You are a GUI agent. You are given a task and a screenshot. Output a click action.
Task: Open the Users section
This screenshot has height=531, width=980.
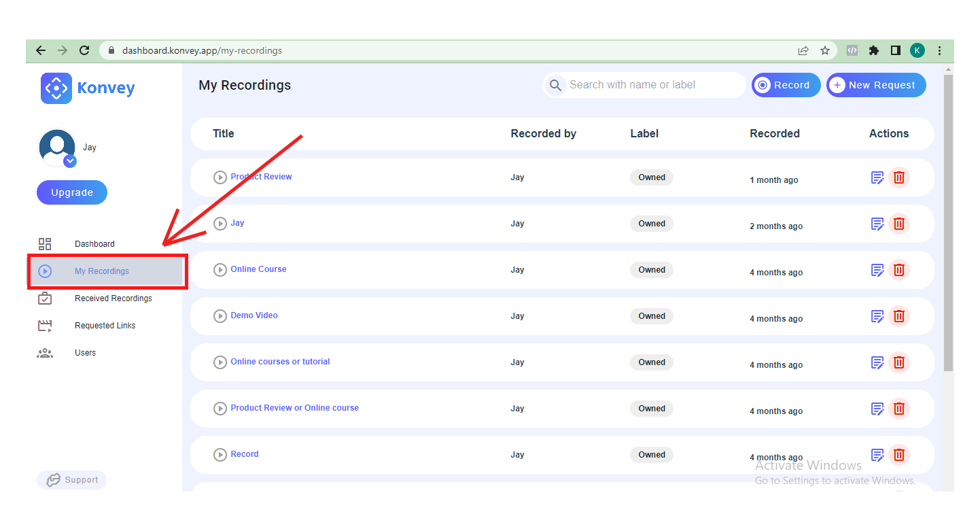tap(85, 353)
